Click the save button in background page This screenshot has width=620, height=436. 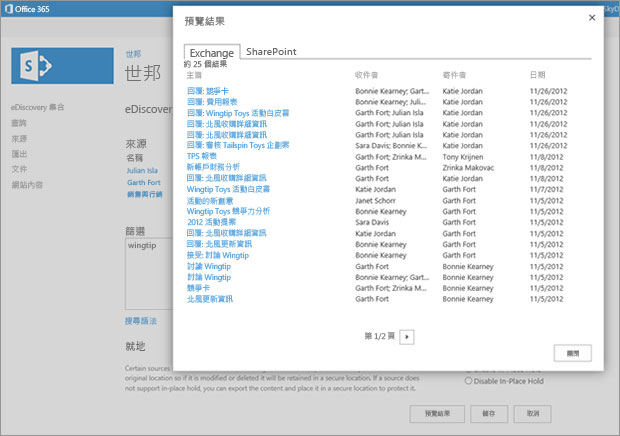[x=488, y=413]
